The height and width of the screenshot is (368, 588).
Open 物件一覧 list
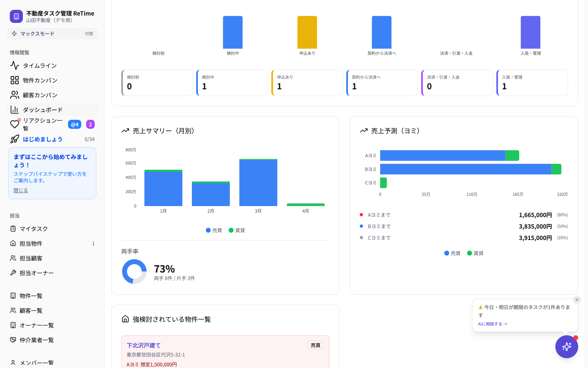pyautogui.click(x=52, y=296)
